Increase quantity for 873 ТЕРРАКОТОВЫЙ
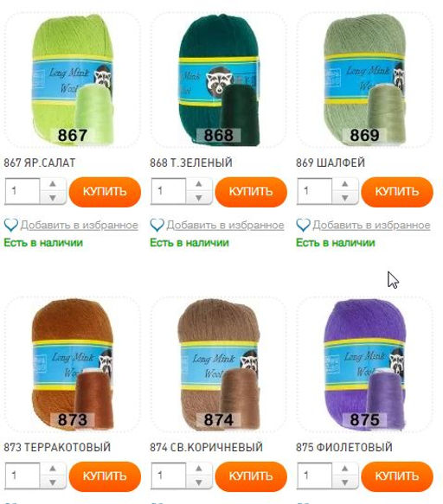The height and width of the screenshot is (504, 443). point(53,469)
